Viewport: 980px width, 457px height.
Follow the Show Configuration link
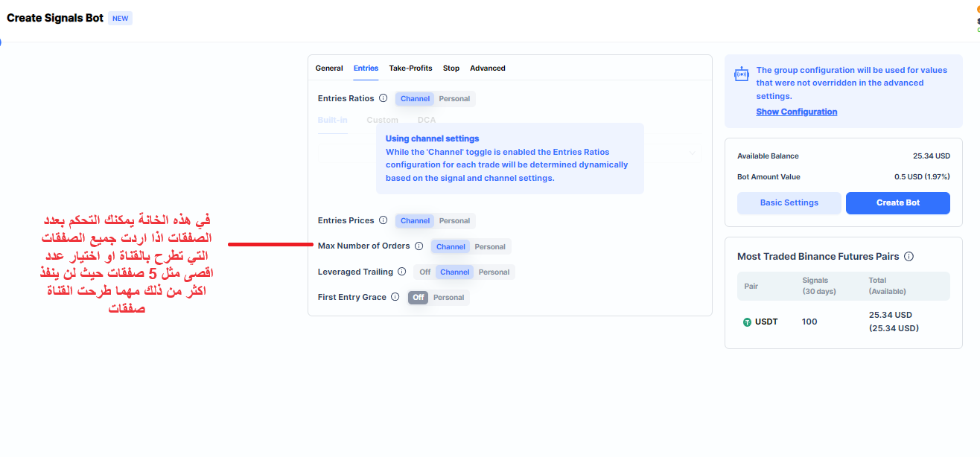click(796, 112)
